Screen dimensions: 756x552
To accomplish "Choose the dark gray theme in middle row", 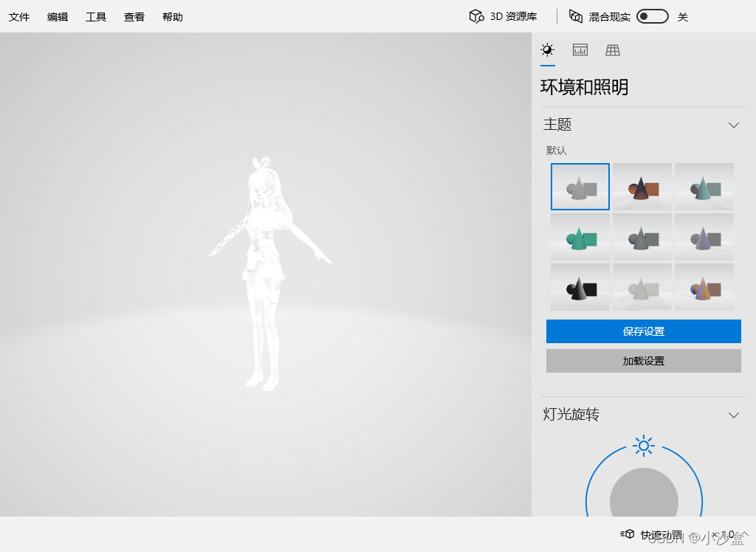I will click(642, 237).
